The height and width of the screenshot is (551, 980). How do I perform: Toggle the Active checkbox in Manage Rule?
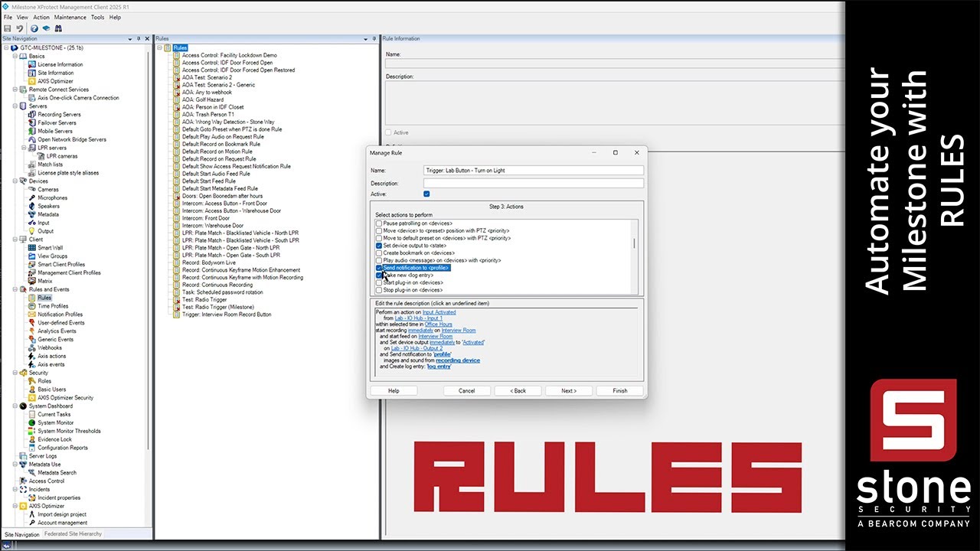pyautogui.click(x=426, y=194)
